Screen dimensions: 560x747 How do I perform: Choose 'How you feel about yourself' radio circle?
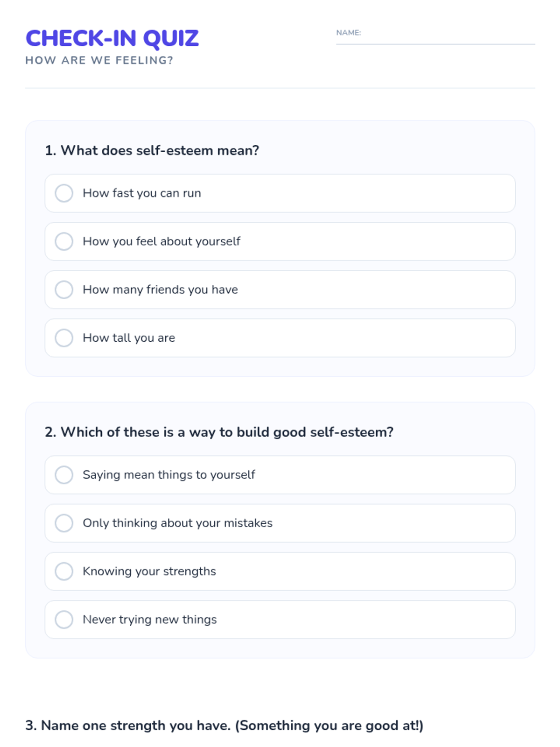coord(64,241)
